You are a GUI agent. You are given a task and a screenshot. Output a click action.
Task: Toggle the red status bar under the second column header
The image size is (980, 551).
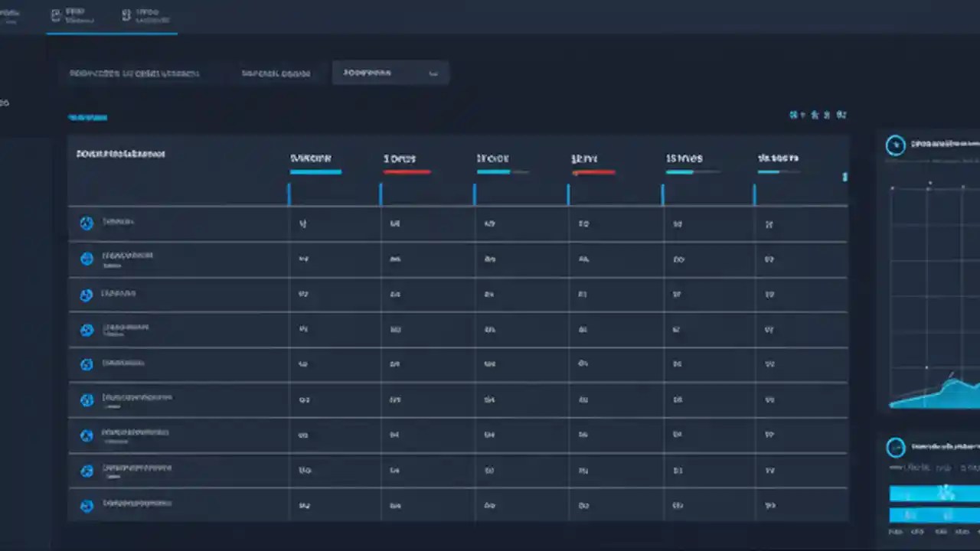407,172
